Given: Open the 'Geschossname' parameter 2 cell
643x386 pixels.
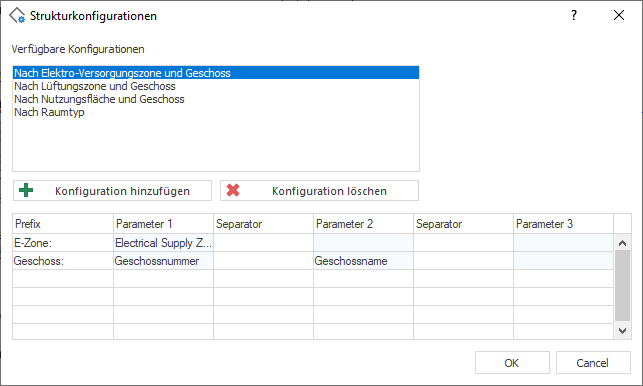Looking at the screenshot, I should click(363, 261).
